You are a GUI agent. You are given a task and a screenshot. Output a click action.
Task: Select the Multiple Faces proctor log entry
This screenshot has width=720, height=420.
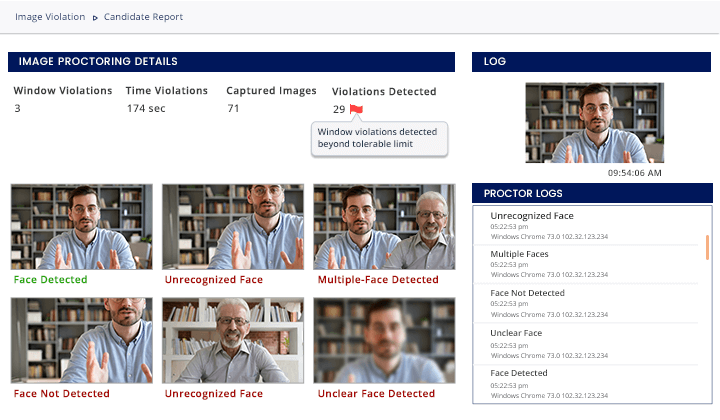pos(588,264)
